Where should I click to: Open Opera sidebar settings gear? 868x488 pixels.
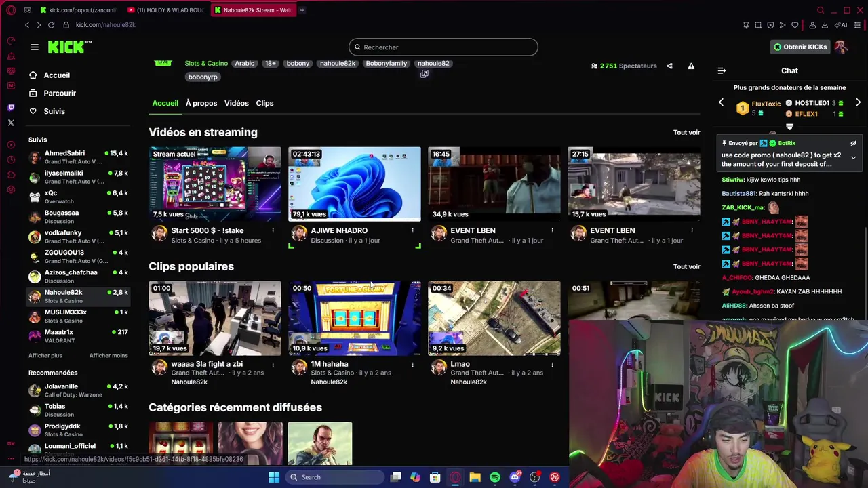click(x=11, y=190)
